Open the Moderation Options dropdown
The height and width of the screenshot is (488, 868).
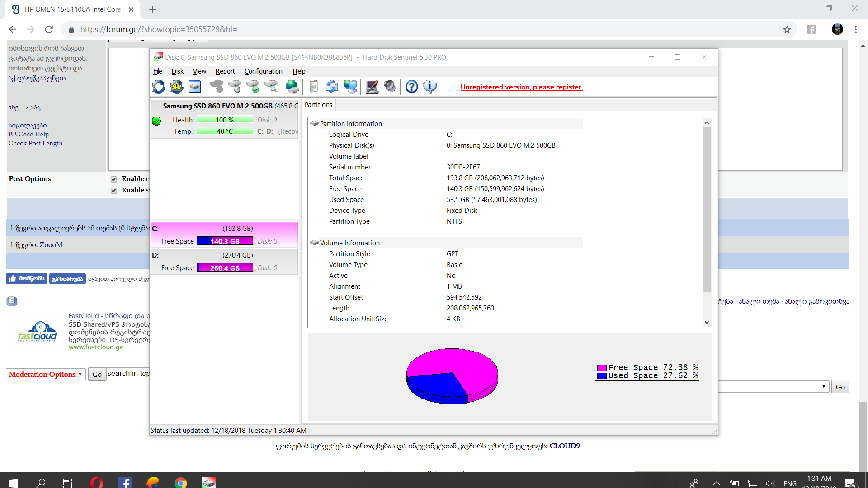[46, 374]
